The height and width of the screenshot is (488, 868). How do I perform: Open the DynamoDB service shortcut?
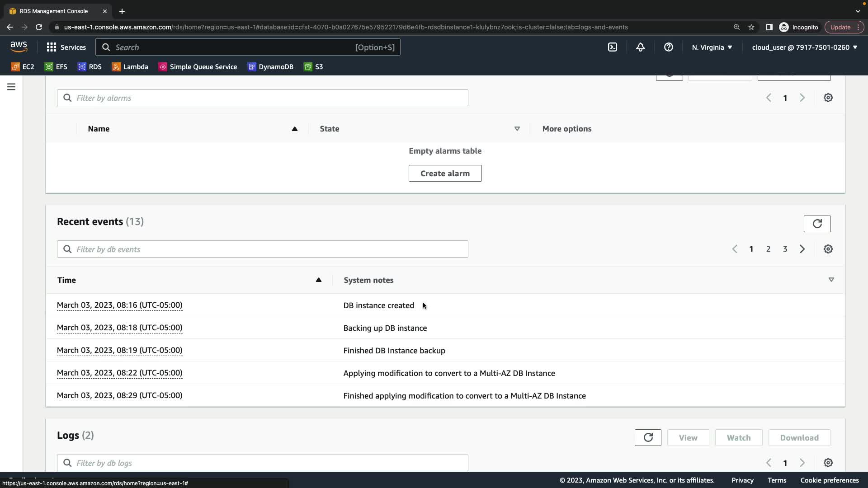pyautogui.click(x=270, y=67)
